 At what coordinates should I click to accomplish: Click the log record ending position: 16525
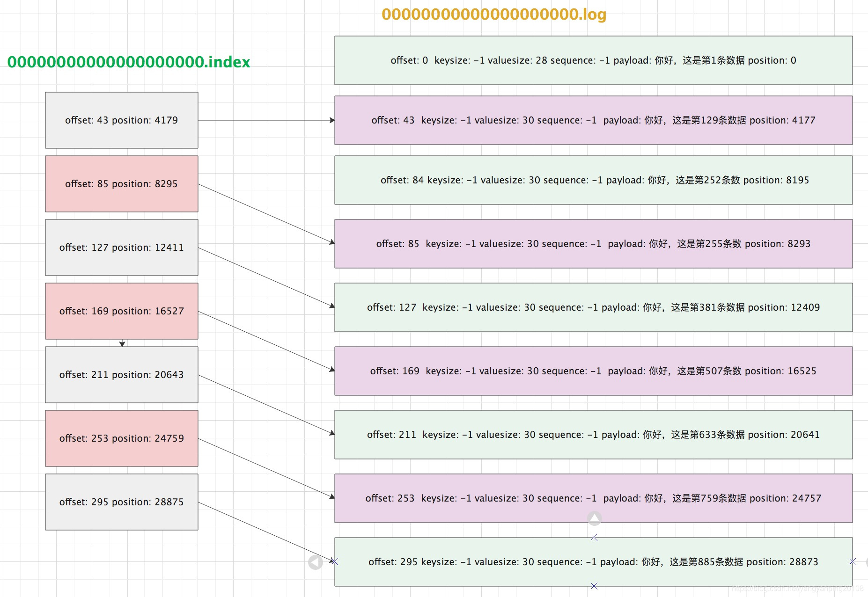pyautogui.click(x=594, y=371)
